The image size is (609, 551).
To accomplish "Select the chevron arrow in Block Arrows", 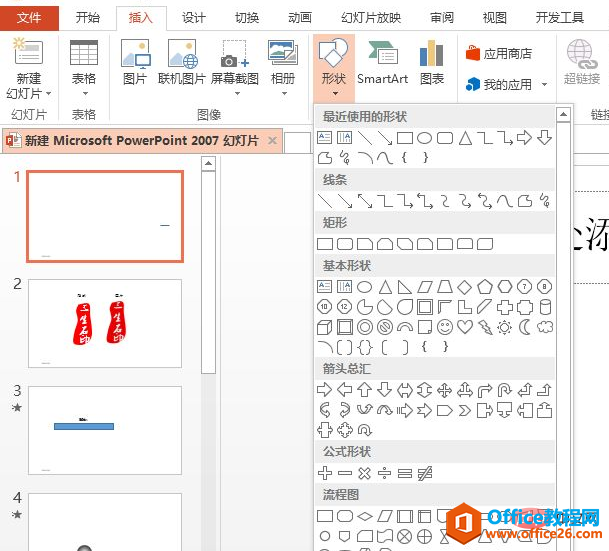I will [x=465, y=410].
